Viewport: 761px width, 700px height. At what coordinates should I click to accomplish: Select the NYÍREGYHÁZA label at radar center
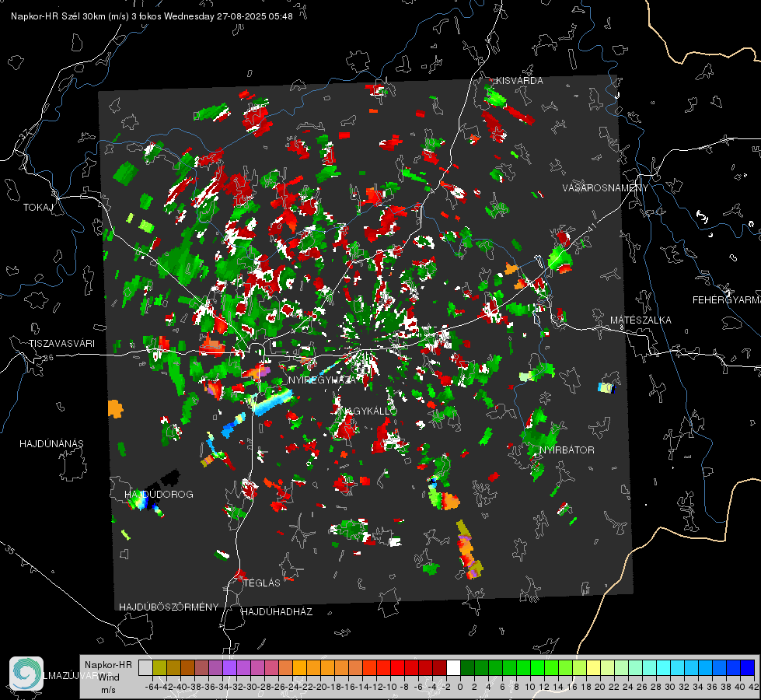pyautogui.click(x=322, y=380)
